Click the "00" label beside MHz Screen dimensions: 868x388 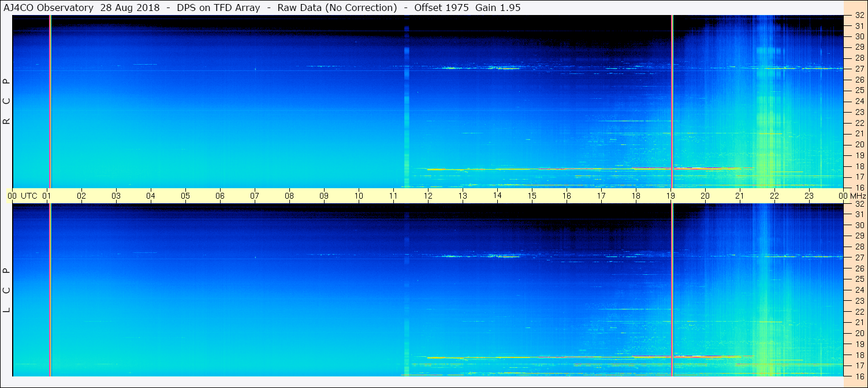pos(843,196)
